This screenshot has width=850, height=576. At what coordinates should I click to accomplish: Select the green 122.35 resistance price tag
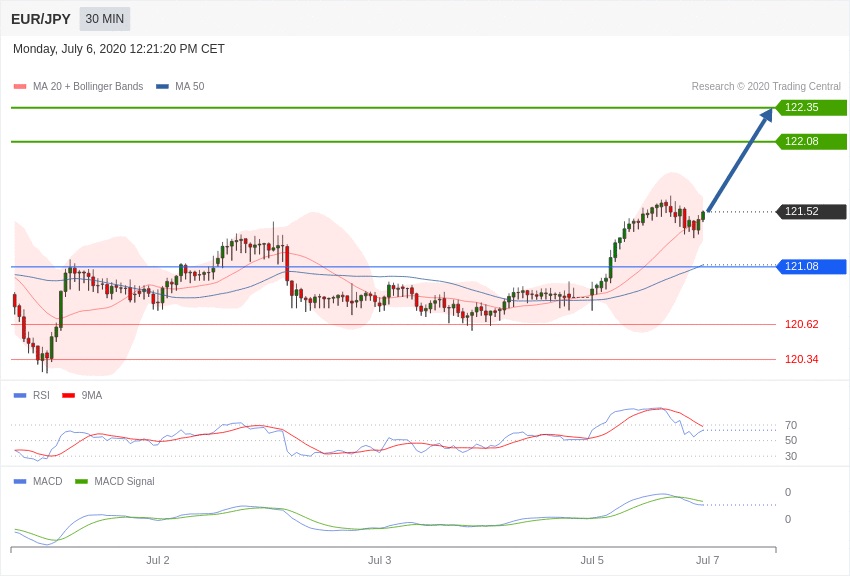(x=811, y=108)
